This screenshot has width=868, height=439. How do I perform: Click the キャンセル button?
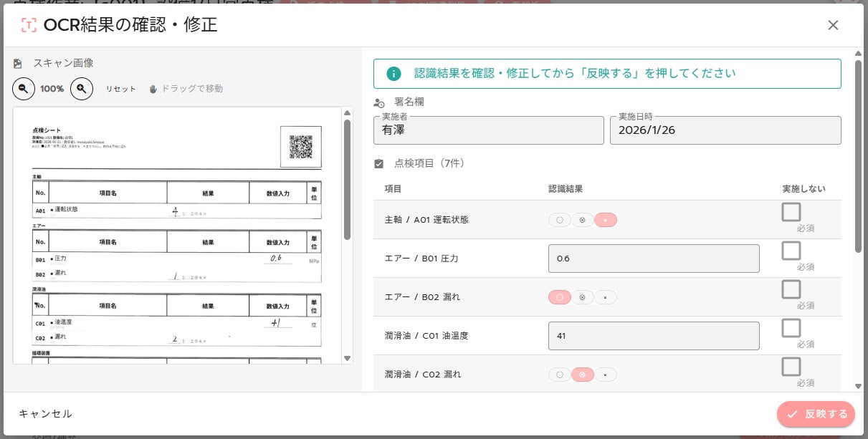pyautogui.click(x=45, y=414)
